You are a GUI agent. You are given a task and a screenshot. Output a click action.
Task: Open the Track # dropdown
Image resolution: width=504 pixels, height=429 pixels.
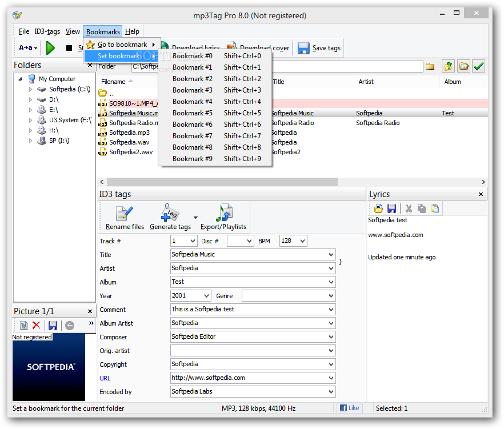pyautogui.click(x=193, y=241)
